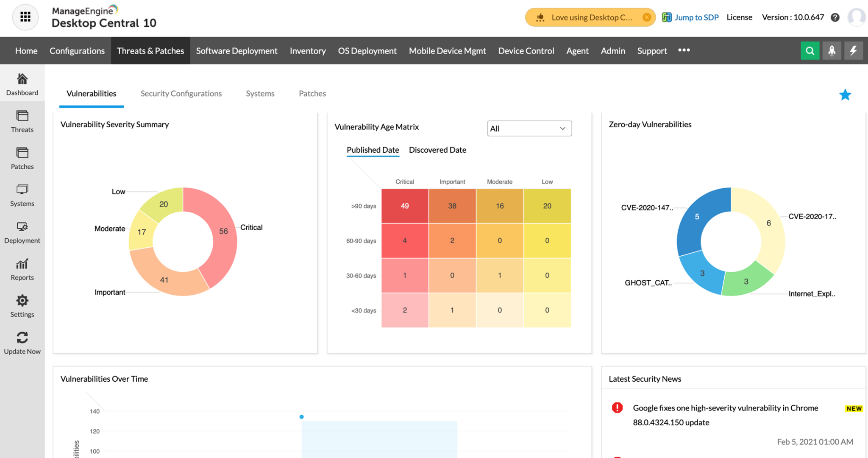Click the green search icon
868x458 pixels.
pos(810,51)
